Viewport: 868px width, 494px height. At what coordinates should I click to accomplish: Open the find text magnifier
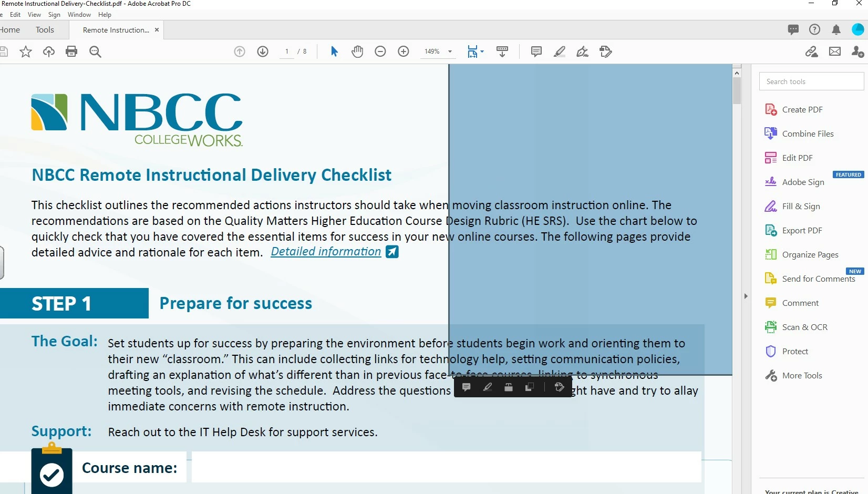[95, 52]
